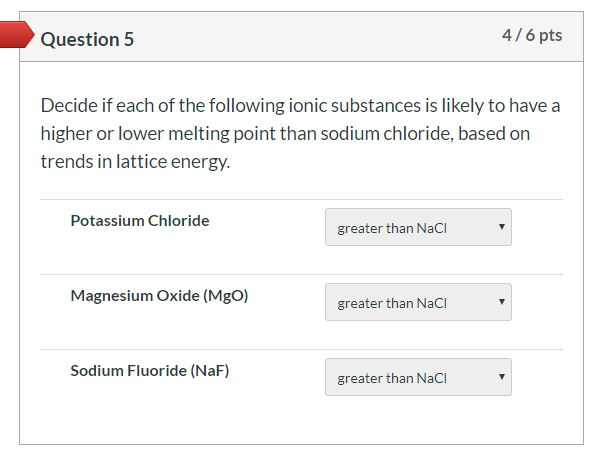Click the arrow on Magnesium Oxide's dropdown

(501, 302)
